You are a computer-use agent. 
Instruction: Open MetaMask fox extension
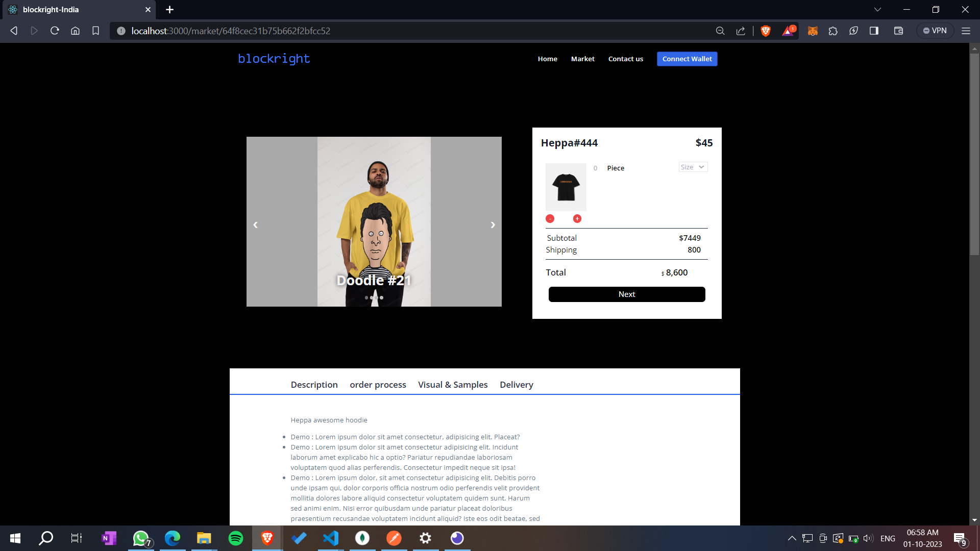813,31
